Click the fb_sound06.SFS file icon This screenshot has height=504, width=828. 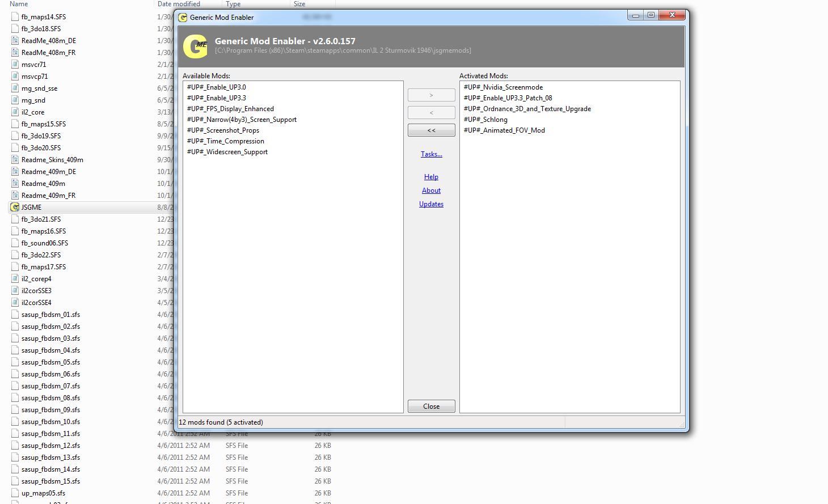point(15,243)
